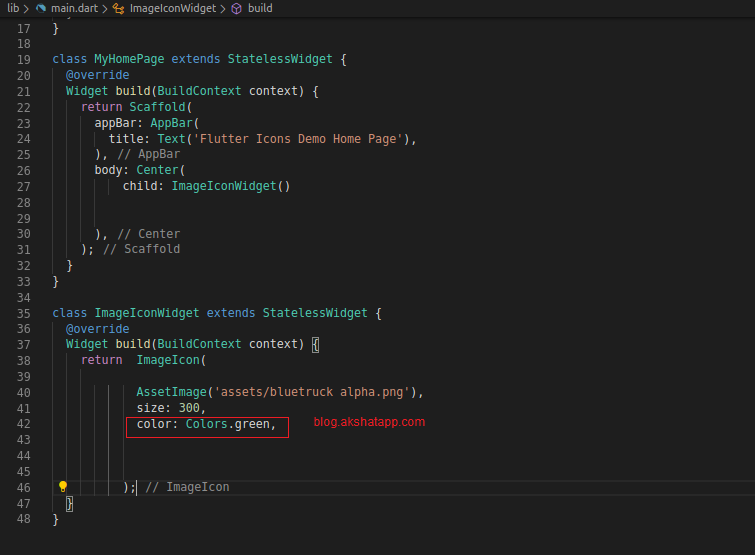Click 'Flutter Icons Demo Home Page' title string

[x=304, y=139]
